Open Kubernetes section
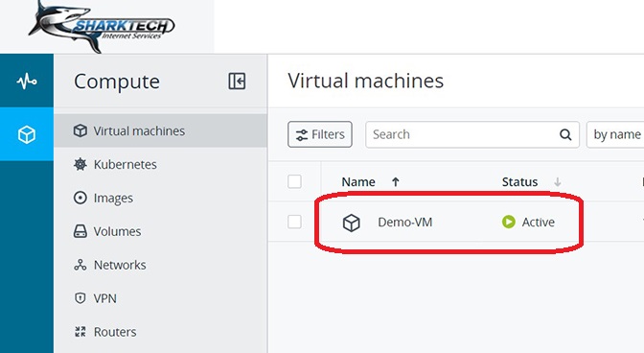The height and width of the screenshot is (353, 644). click(x=161, y=164)
